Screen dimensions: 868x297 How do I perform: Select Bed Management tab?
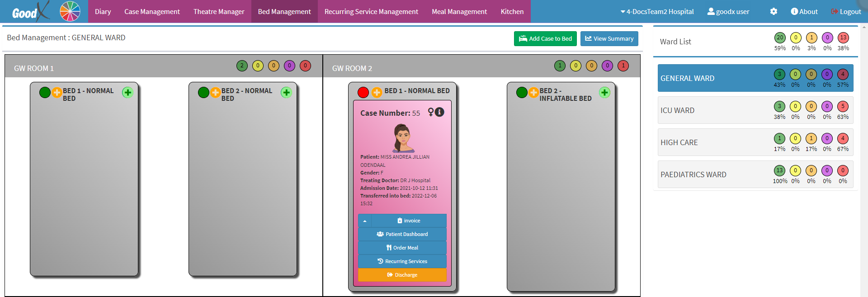coord(284,11)
